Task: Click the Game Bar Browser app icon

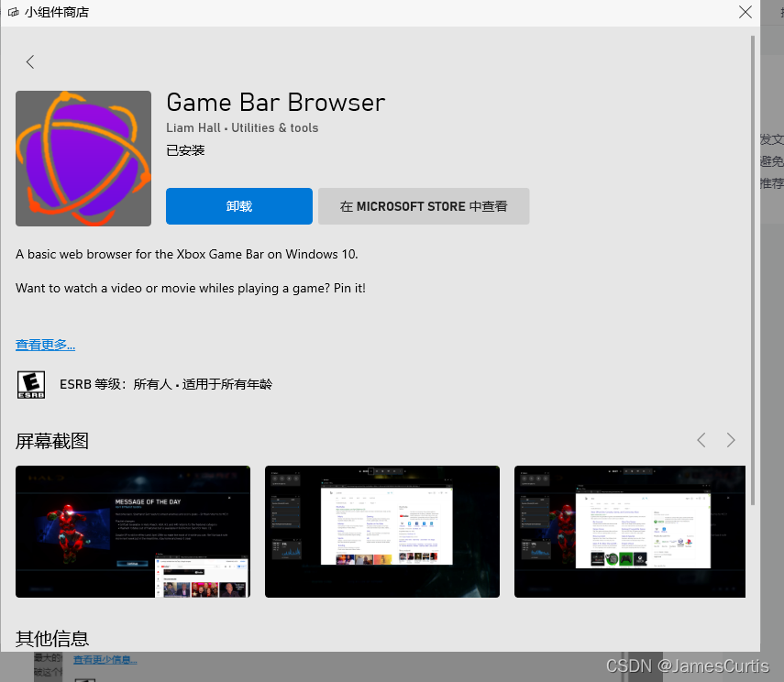Action: tap(83, 159)
